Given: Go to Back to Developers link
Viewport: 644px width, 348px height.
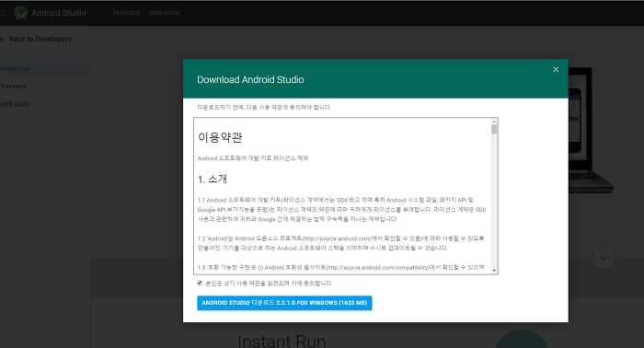Looking at the screenshot, I should pyautogui.click(x=40, y=39).
